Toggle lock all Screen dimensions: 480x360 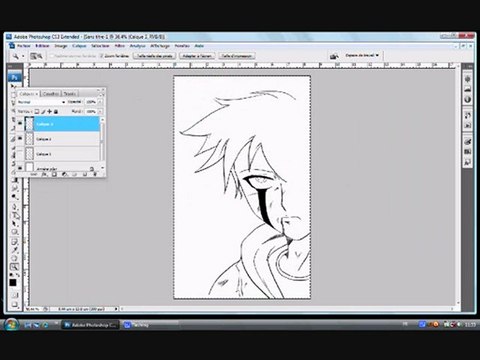click(x=56, y=111)
